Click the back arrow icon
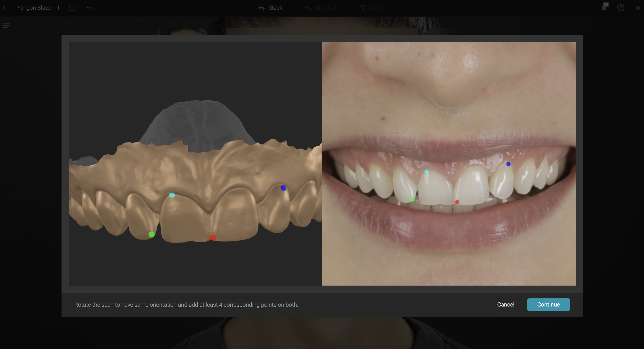Image resolution: width=644 pixels, height=349 pixels. coord(4,8)
